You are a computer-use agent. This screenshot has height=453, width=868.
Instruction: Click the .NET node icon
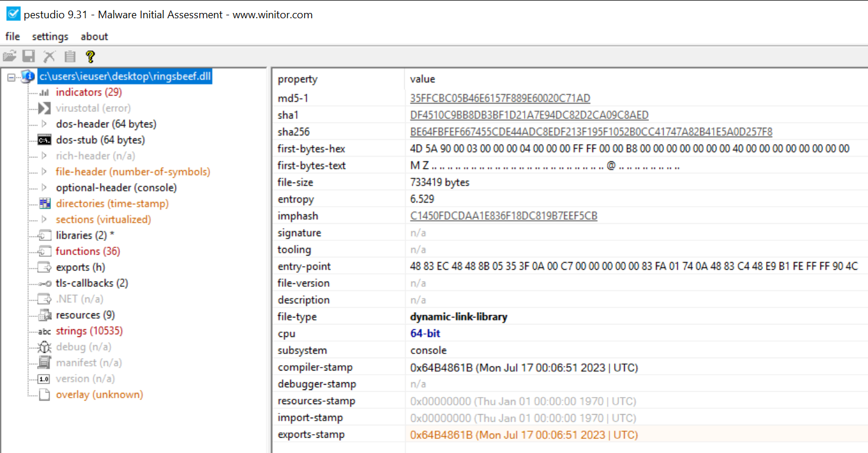(x=45, y=299)
